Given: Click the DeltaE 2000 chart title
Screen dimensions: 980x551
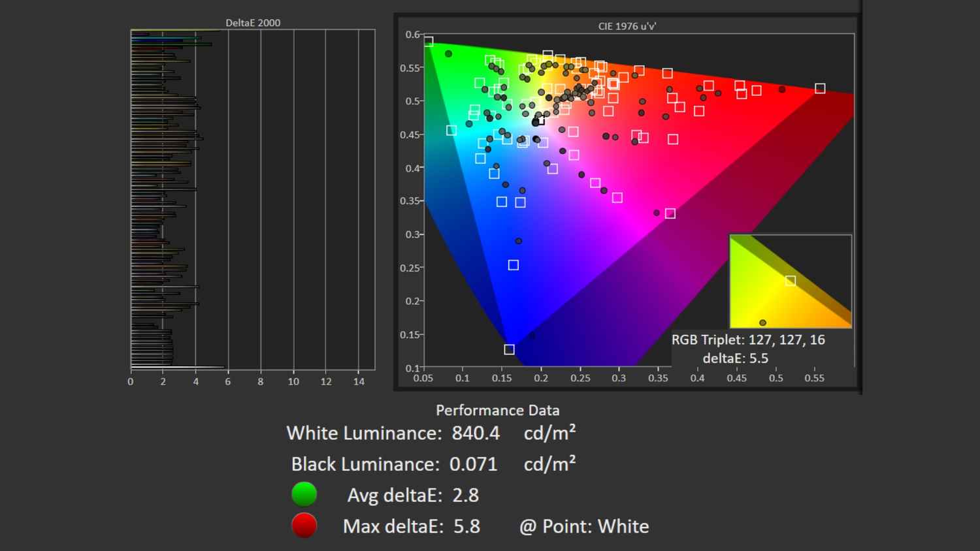Looking at the screenshot, I should (253, 23).
